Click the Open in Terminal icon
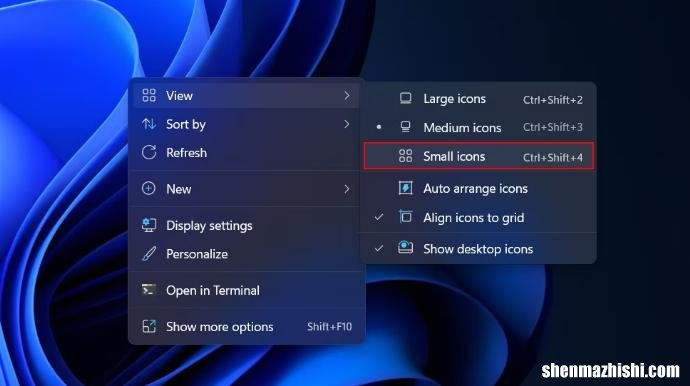Viewport: 690px width, 386px height. (x=149, y=290)
